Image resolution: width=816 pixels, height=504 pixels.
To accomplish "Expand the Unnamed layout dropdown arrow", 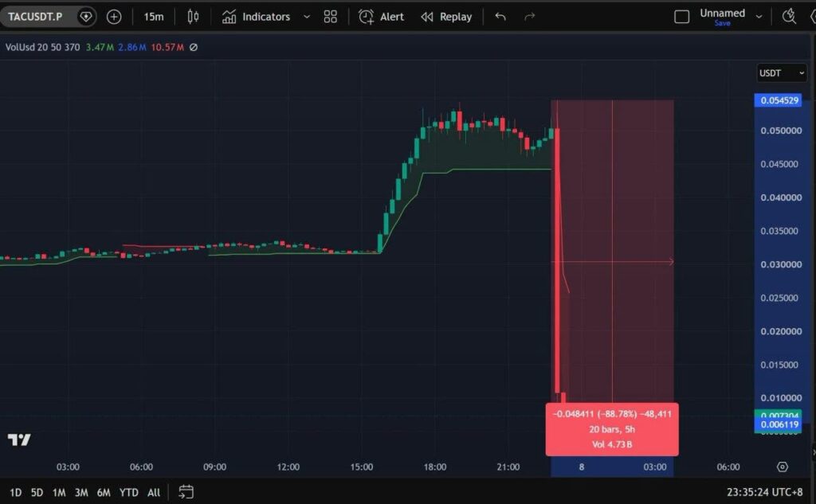I will click(x=759, y=17).
